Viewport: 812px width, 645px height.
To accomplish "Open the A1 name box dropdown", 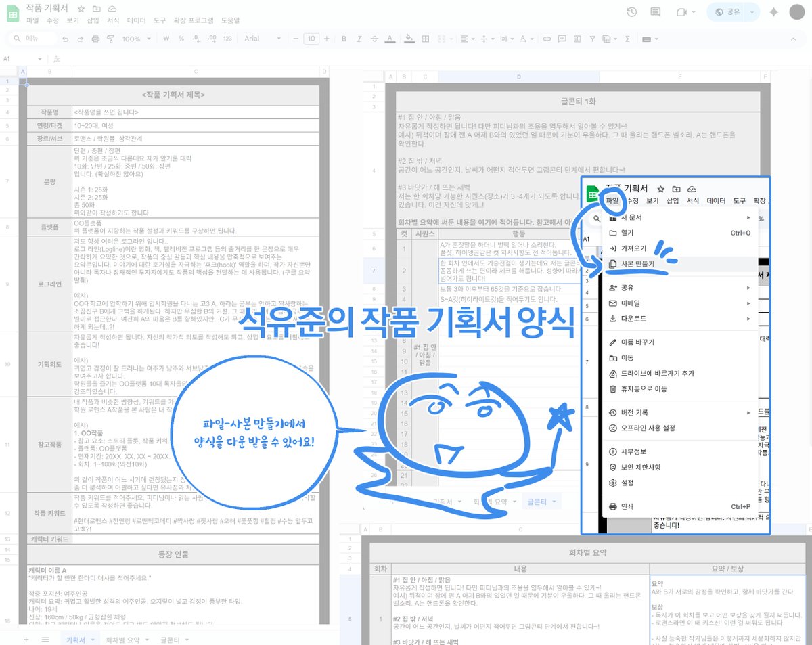I will pyautogui.click(x=40, y=59).
